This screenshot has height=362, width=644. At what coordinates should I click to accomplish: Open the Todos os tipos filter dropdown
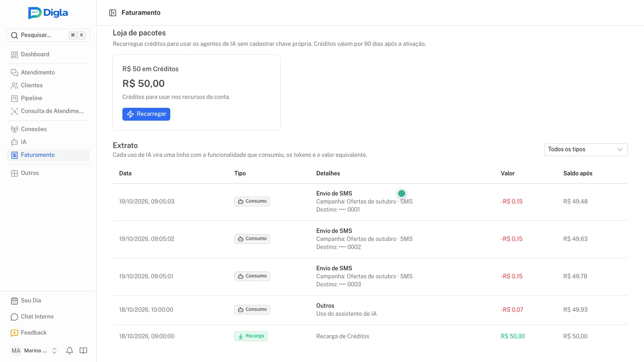586,150
